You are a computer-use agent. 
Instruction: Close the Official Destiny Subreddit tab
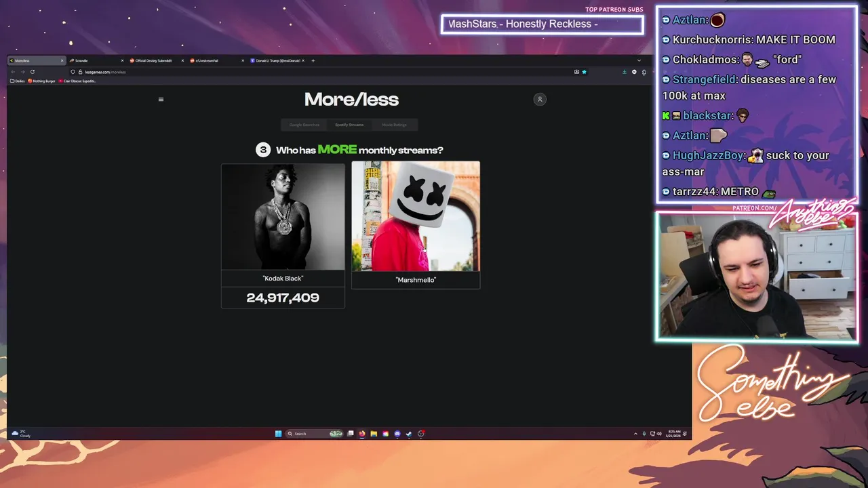click(182, 60)
